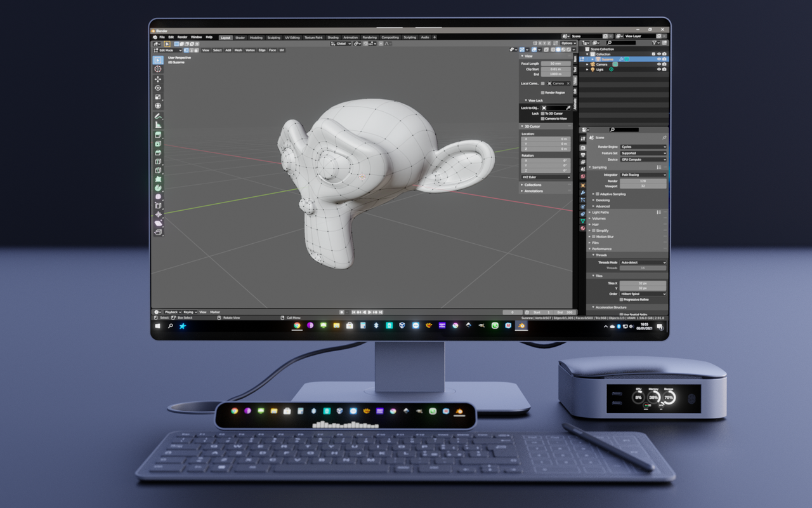Enable Adaptive Sampling checkbox
Image resolution: width=812 pixels, height=508 pixels.
[598, 194]
